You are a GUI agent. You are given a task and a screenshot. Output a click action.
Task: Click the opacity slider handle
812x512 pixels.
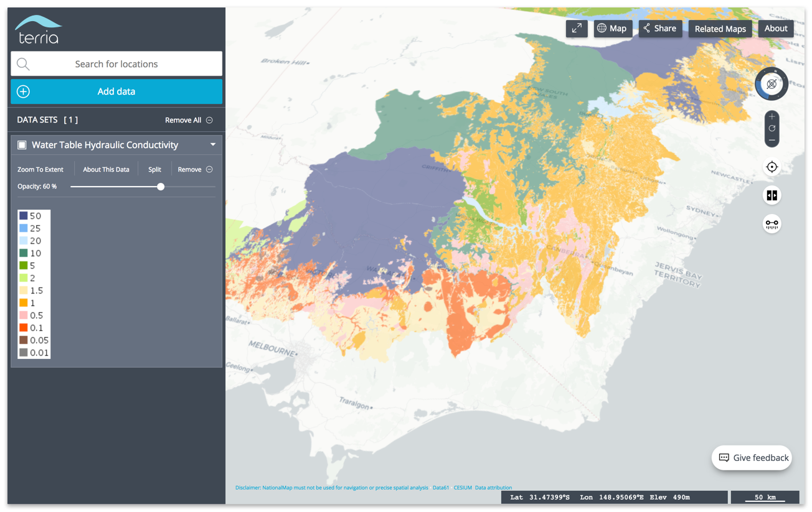tap(161, 187)
